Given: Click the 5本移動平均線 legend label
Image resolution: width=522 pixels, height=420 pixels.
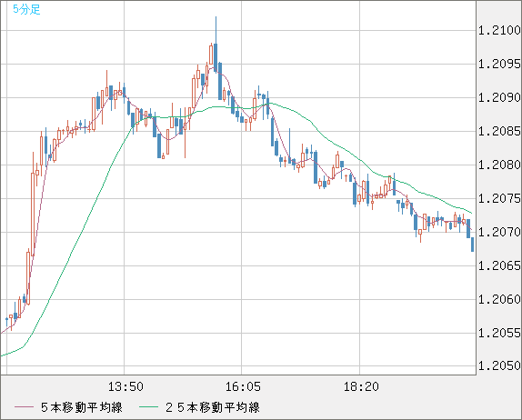Looking at the screenshot, I should pos(82,407).
